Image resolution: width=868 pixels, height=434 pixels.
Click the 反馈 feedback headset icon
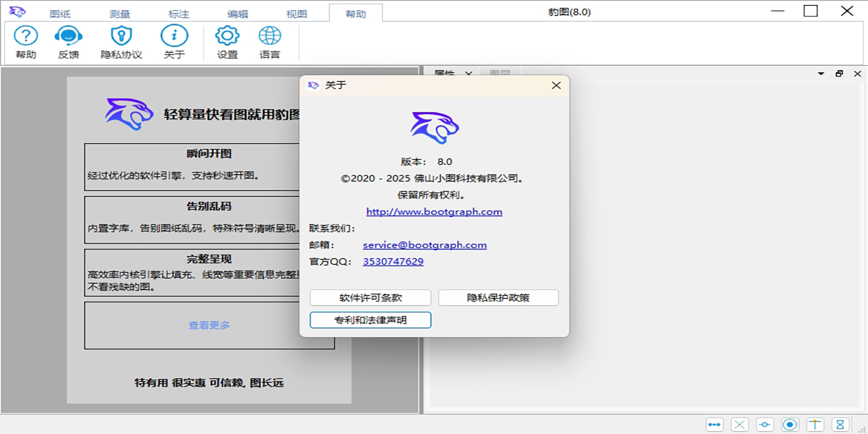click(x=69, y=42)
